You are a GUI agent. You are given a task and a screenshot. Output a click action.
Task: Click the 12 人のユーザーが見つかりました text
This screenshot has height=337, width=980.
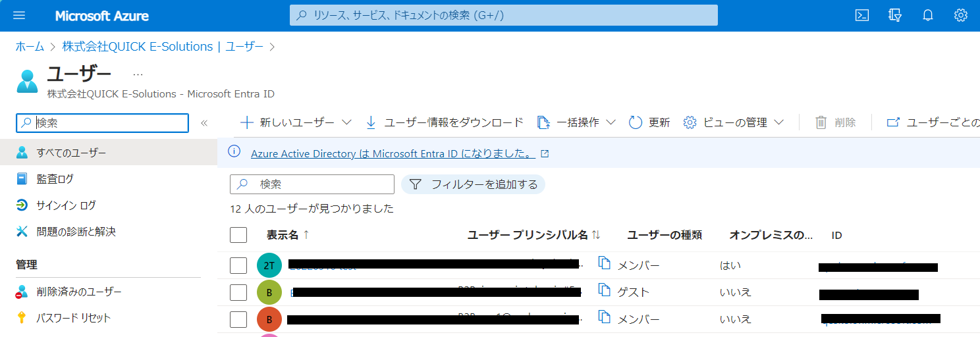(x=312, y=209)
